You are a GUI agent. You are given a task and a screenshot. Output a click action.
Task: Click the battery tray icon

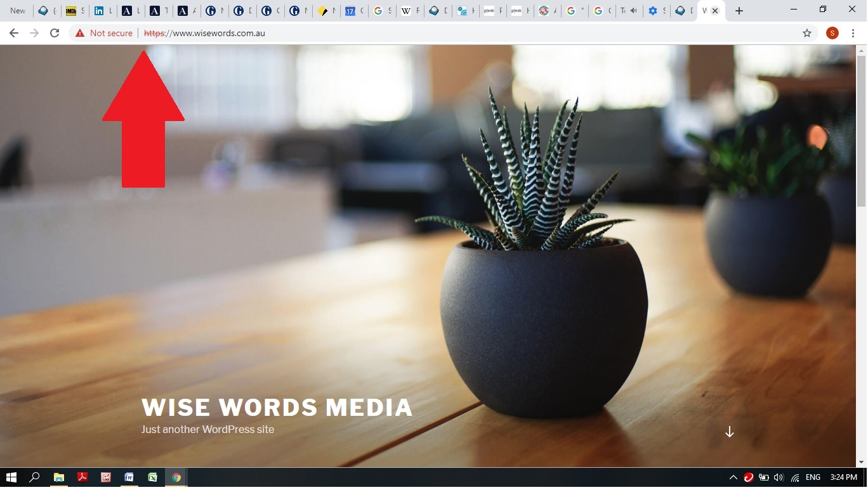764,477
